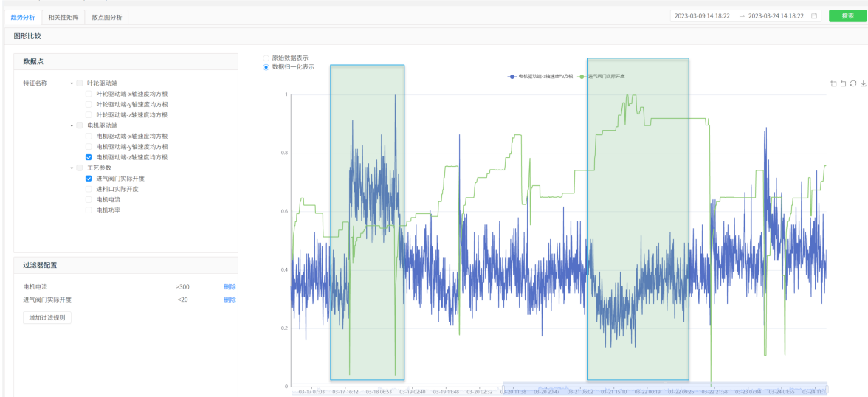Open the calendar icon in date range
Viewport: 868px width, 397px height.
coord(814,16)
